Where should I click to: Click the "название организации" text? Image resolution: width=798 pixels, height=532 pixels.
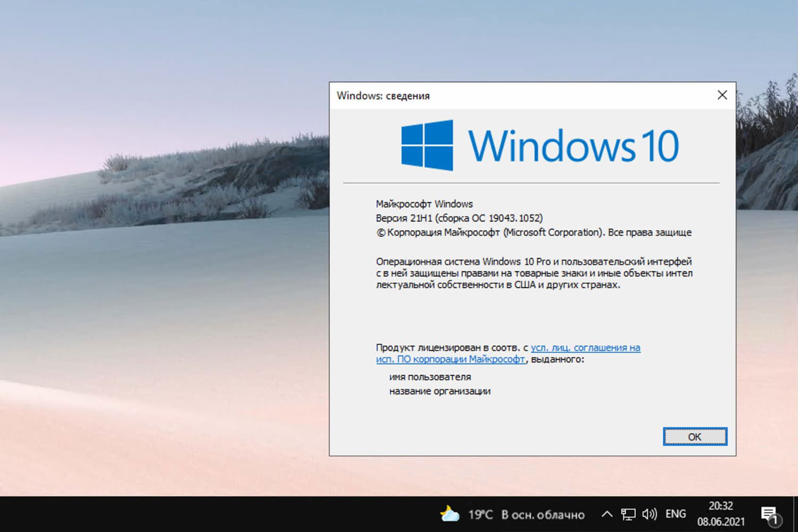(x=440, y=391)
